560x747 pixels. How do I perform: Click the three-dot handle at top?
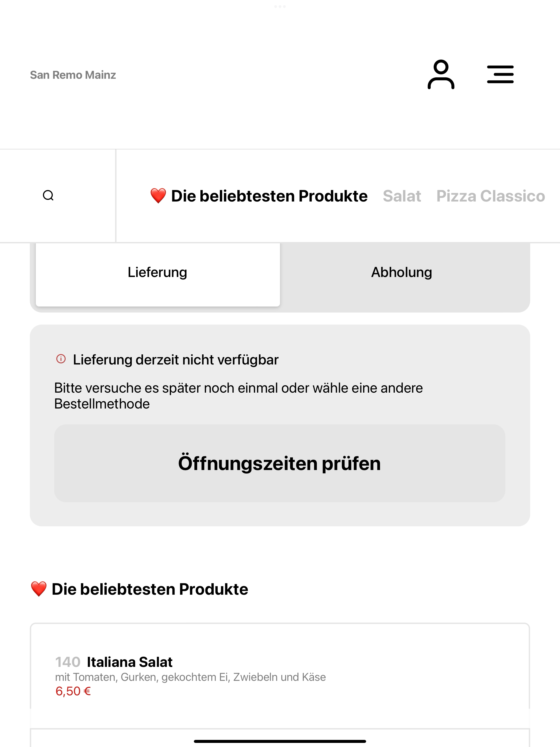[280, 6]
